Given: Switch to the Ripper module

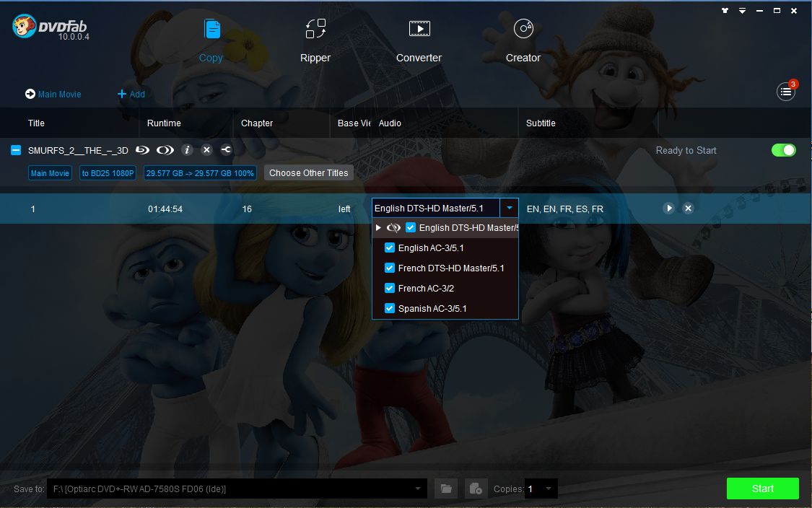Looking at the screenshot, I should point(315,41).
